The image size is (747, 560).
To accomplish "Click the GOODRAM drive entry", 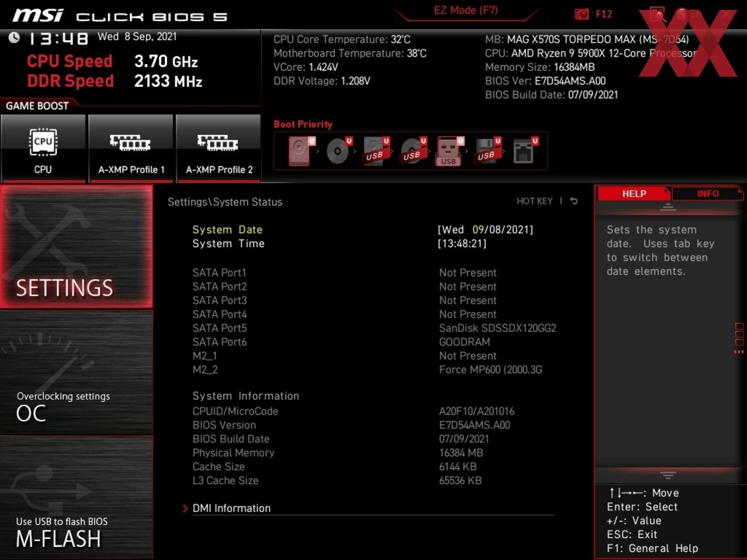I will [464, 342].
